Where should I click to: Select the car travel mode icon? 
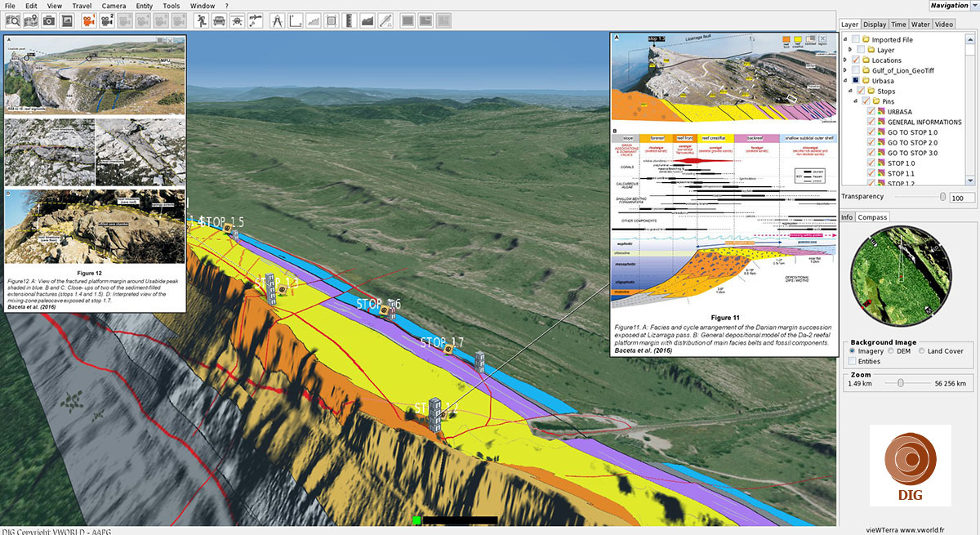(219, 20)
